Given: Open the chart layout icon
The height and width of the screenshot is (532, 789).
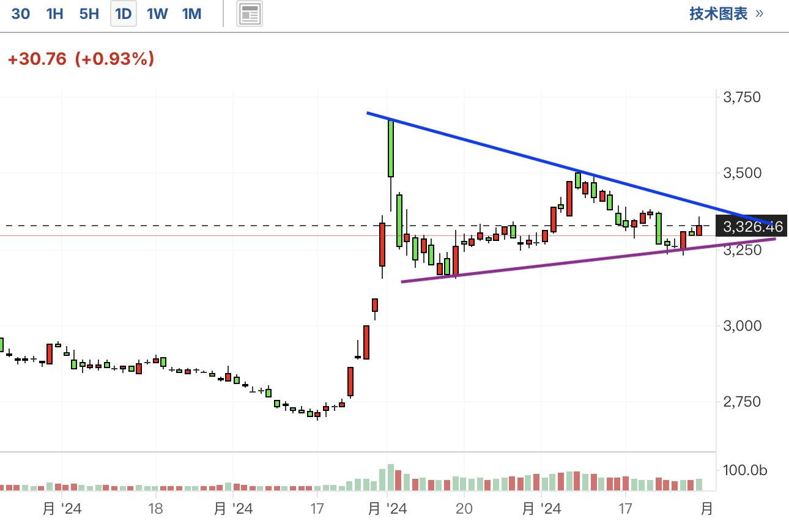Looking at the screenshot, I should 250,13.
